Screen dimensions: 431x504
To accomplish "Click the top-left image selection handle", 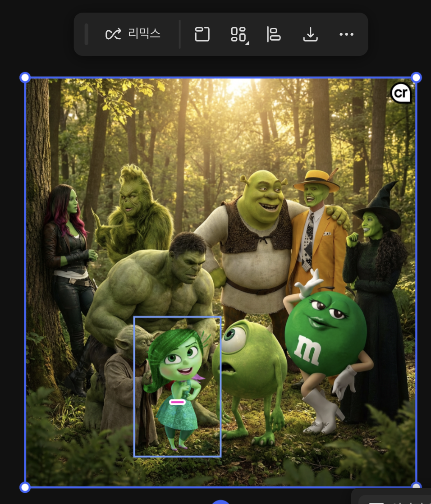I will click(x=25, y=78).
